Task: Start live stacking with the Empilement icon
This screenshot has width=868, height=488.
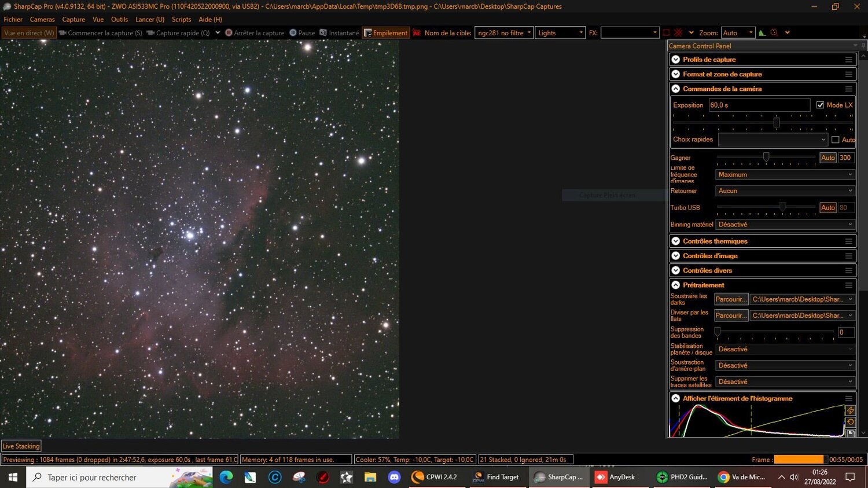Action: click(x=368, y=32)
